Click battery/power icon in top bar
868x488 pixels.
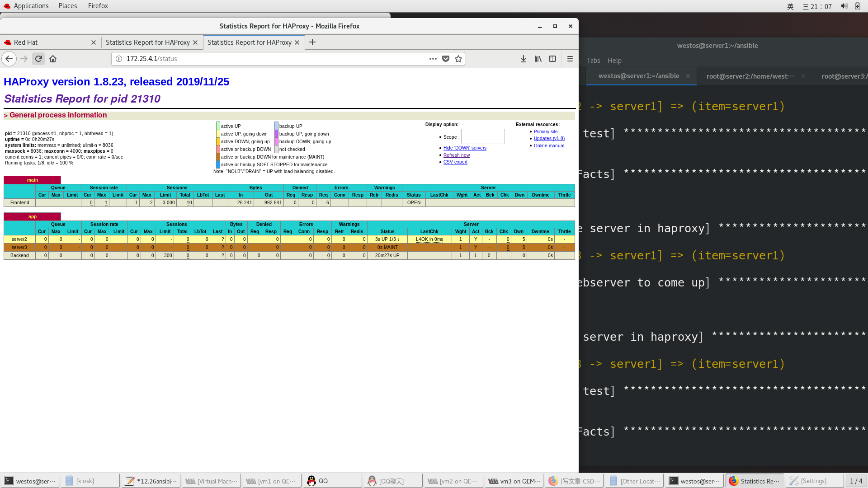tap(858, 6)
